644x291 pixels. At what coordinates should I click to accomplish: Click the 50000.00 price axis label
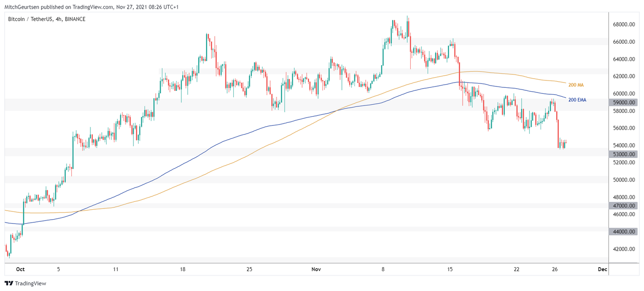624,180
